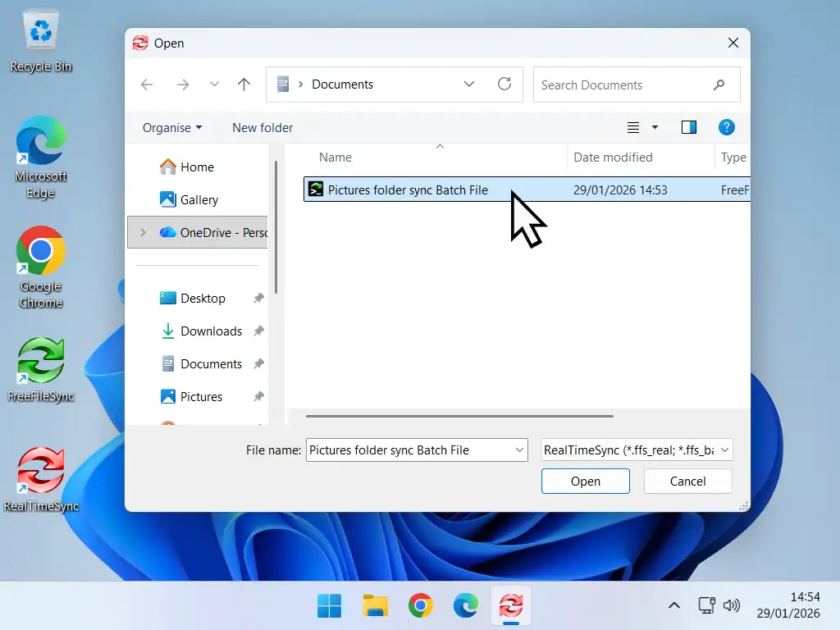Screen dimensions: 840x630
Task: Expand the file type filter dropdown
Action: [724, 450]
